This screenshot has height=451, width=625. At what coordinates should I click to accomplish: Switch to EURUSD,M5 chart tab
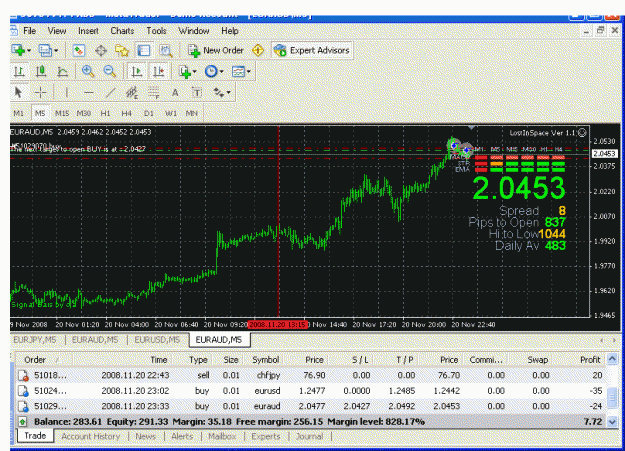coord(157,340)
